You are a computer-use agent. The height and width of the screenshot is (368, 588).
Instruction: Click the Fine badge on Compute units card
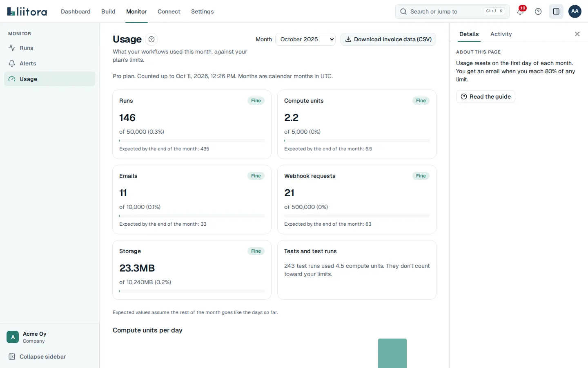click(421, 101)
